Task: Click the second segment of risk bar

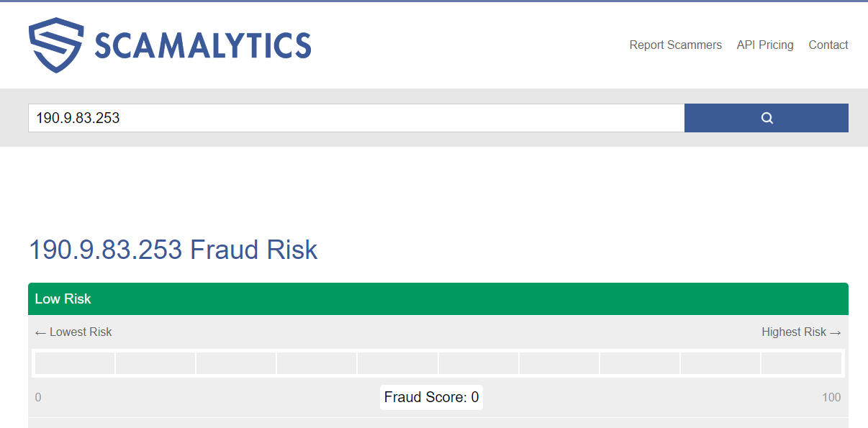Action: (x=155, y=363)
